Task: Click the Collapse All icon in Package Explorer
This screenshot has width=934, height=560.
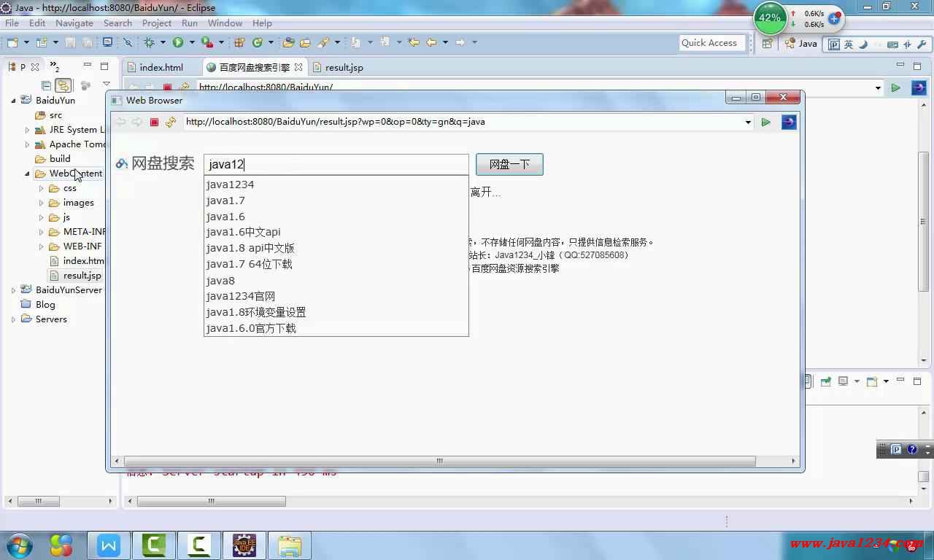Action: coord(46,85)
